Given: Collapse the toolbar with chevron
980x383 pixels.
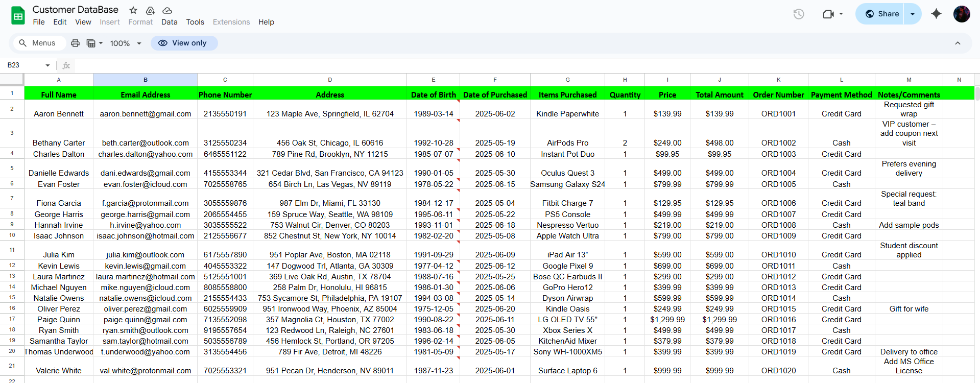Looking at the screenshot, I should [958, 43].
